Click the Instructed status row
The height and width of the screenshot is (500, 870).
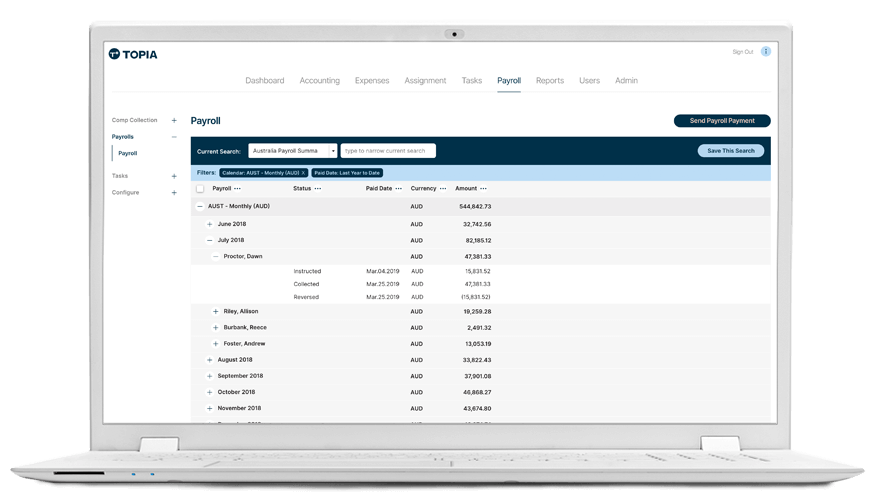click(x=481, y=271)
